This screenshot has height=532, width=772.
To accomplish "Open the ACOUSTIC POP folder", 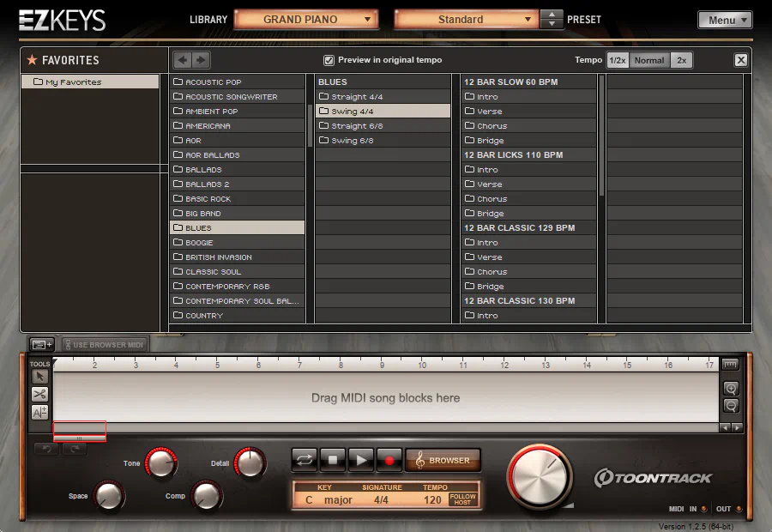I will click(x=238, y=82).
